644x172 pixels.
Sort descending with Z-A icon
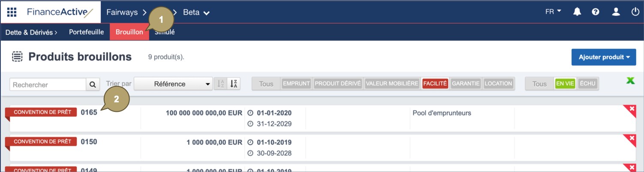click(234, 84)
